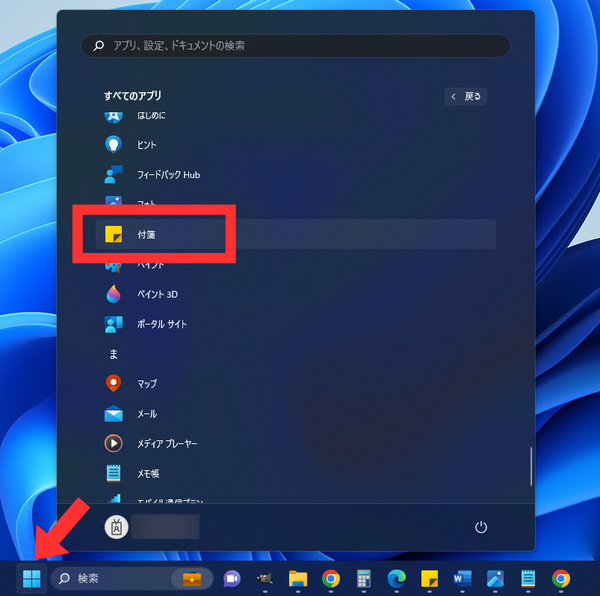
Task: Launch the メール app from the list
Action: 295,414
